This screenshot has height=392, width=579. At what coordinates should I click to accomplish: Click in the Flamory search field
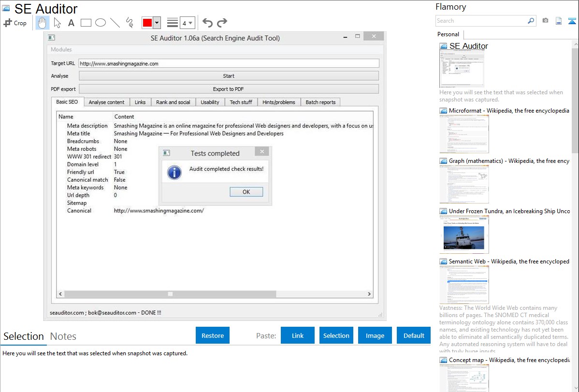pyautogui.click(x=481, y=21)
